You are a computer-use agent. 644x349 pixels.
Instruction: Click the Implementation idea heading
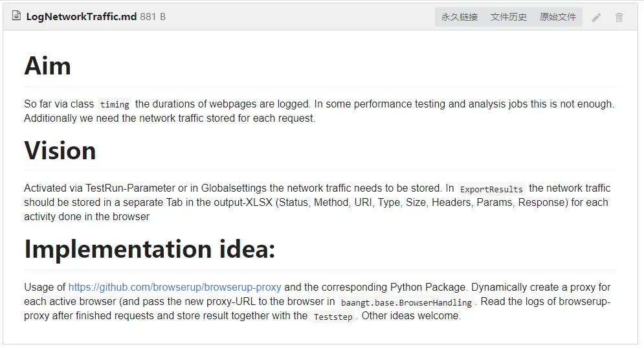tap(150, 249)
